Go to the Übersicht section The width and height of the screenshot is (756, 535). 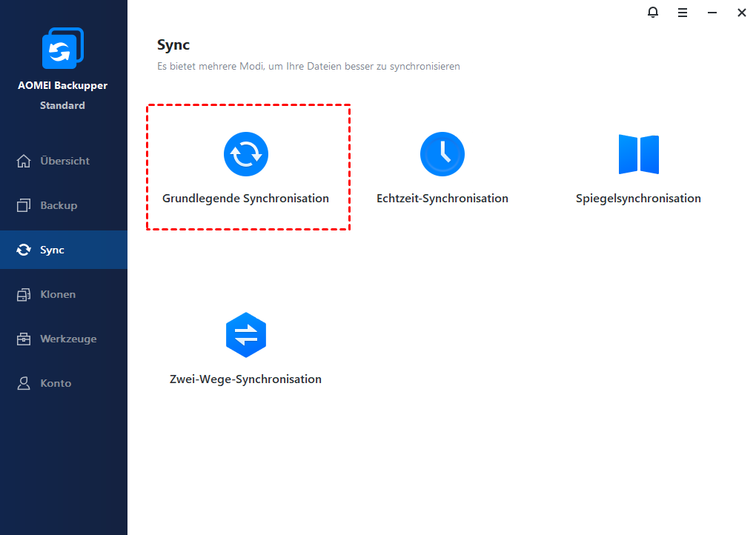(64, 161)
